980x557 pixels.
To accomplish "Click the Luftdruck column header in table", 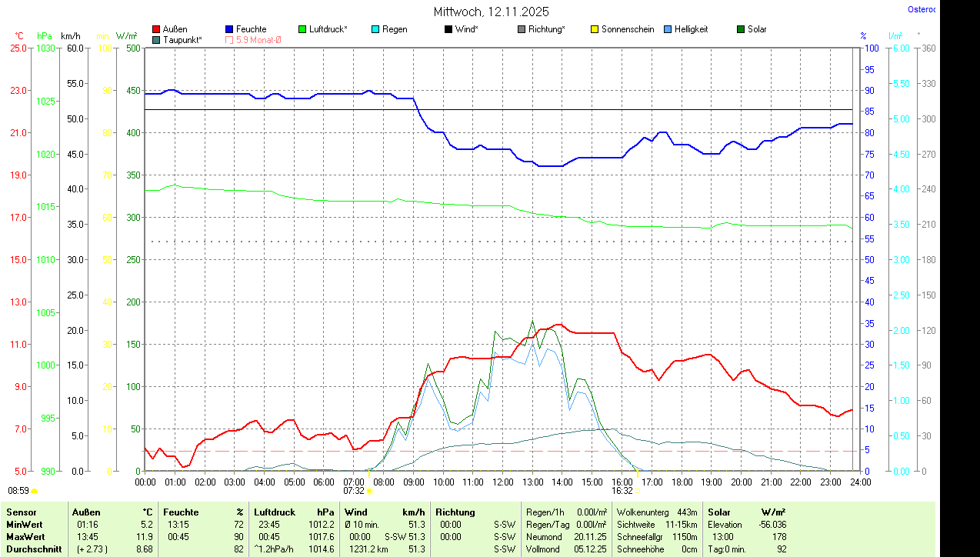I will tap(275, 512).
